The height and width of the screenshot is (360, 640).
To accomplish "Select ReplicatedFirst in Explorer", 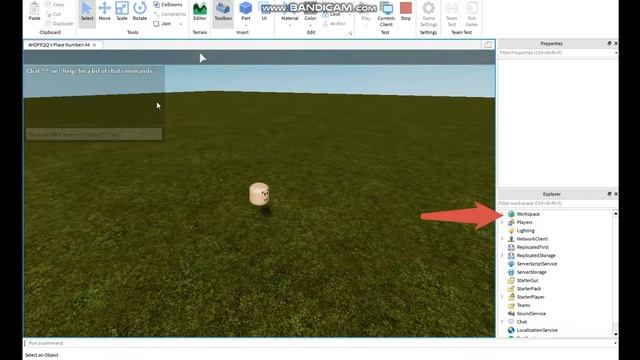I will (x=532, y=247).
